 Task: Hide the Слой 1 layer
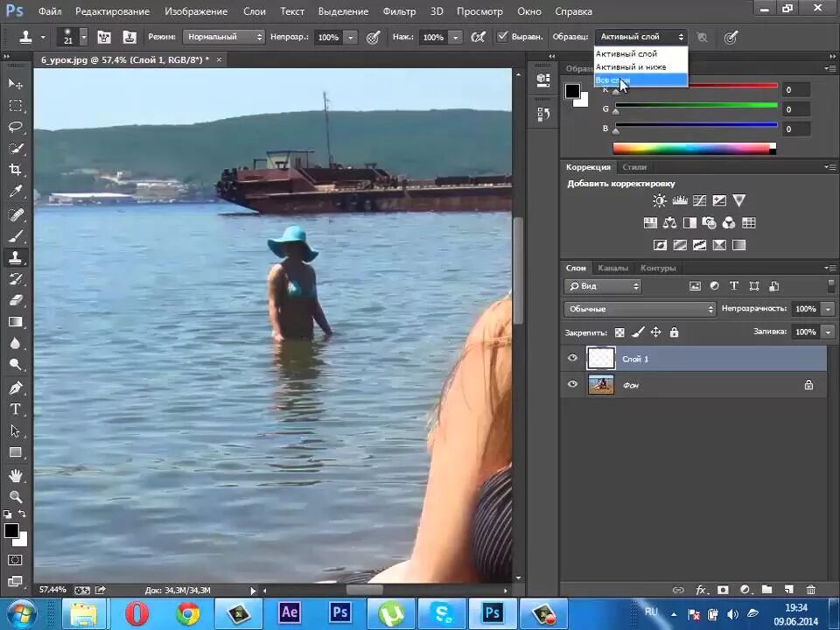tap(572, 358)
